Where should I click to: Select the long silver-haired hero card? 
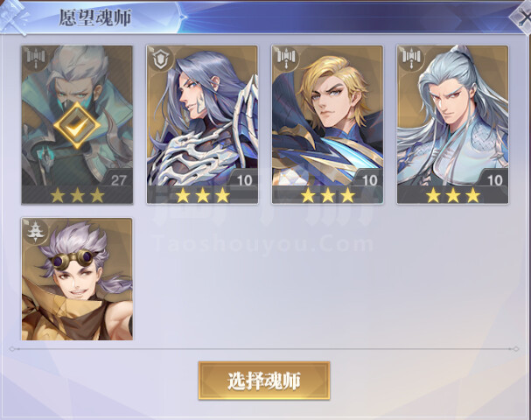click(453, 124)
